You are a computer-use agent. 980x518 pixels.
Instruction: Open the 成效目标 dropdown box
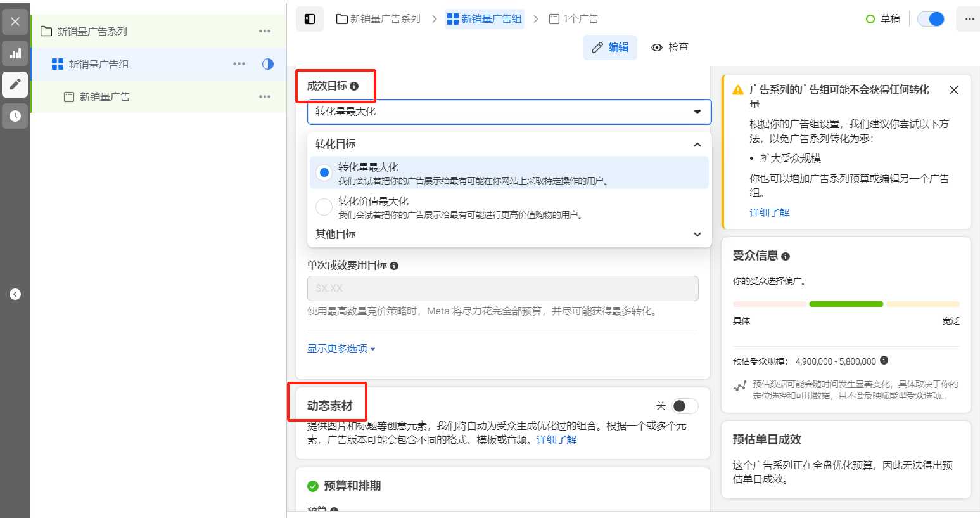(509, 112)
